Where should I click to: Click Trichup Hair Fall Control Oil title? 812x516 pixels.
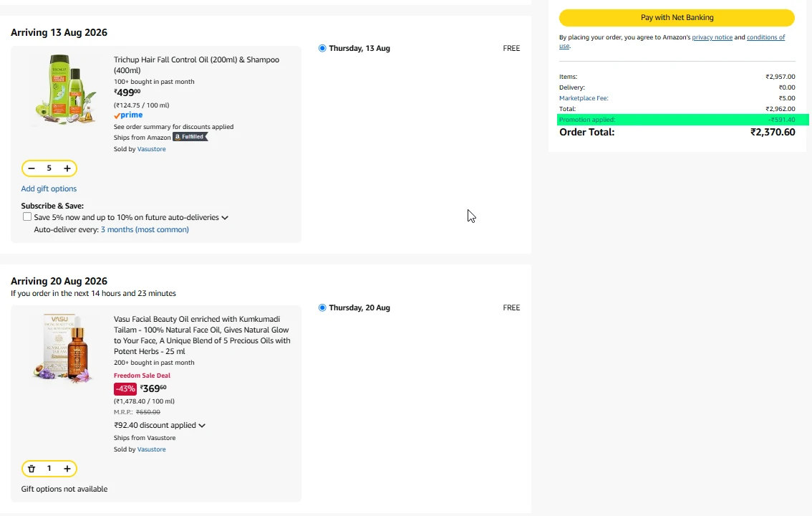[x=197, y=64]
